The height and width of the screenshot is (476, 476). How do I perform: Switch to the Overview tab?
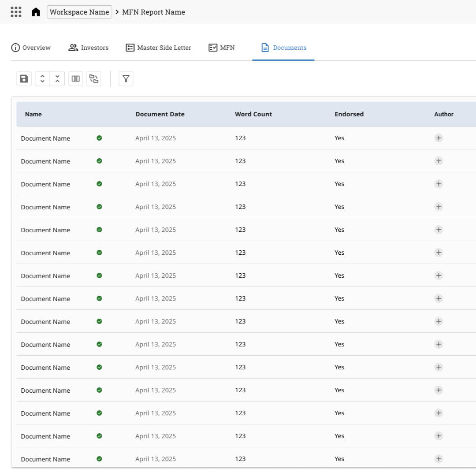pyautogui.click(x=31, y=48)
